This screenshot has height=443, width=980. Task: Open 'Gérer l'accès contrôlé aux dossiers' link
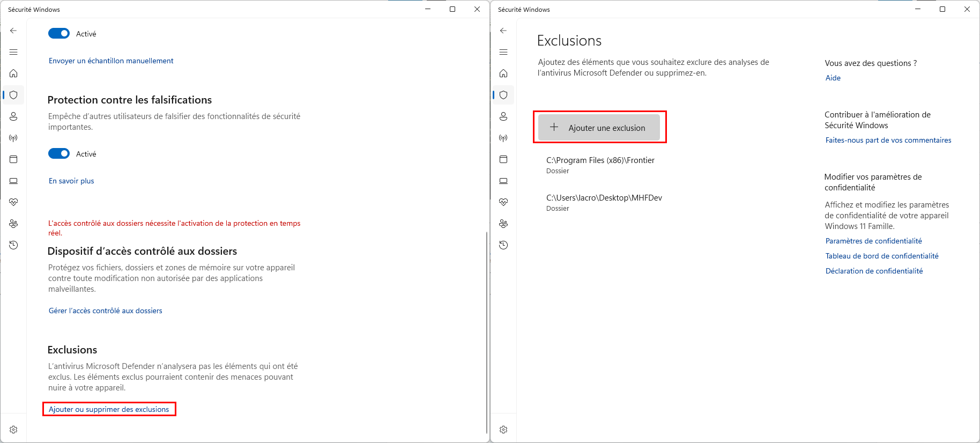(105, 311)
